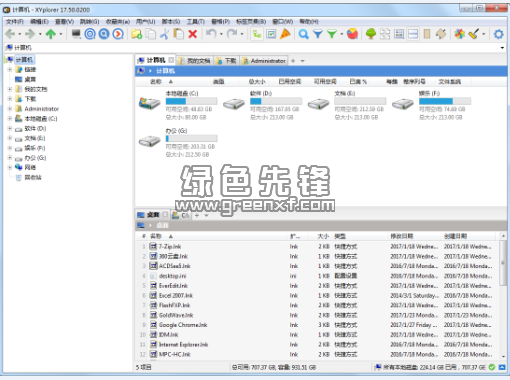Viewport: 510px width, 380px height.
Task: Expand the 我的文档 tree node
Action: [x=10, y=89]
